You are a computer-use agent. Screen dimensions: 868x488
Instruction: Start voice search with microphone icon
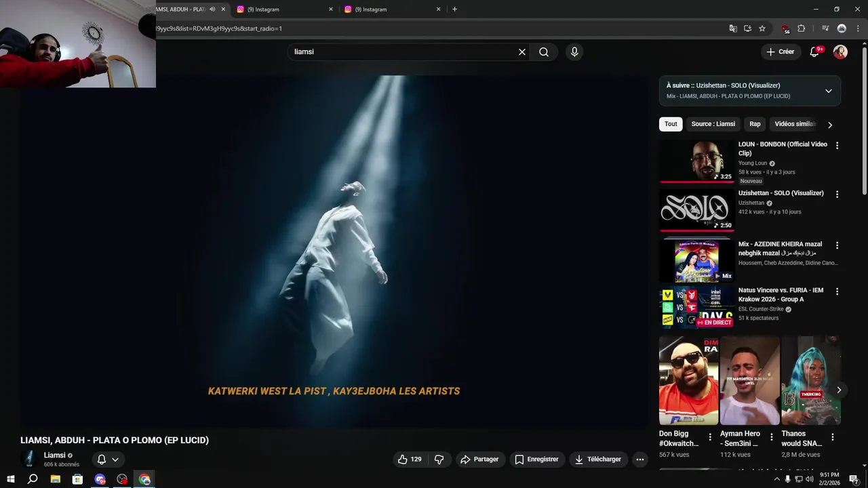pyautogui.click(x=574, y=52)
